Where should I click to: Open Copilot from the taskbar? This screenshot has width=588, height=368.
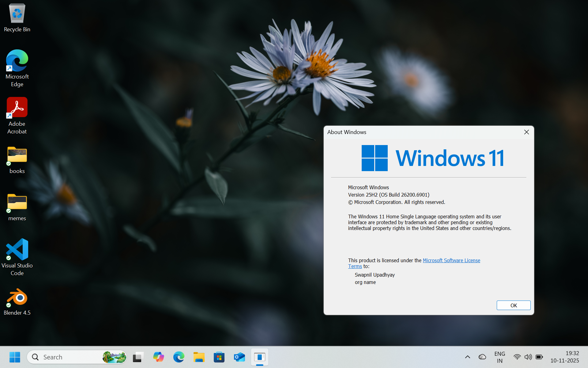[158, 357]
